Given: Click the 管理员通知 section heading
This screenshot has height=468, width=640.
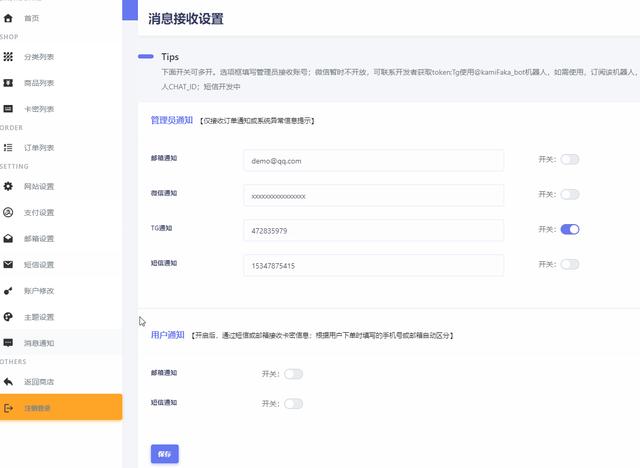Looking at the screenshot, I should pos(172,120).
